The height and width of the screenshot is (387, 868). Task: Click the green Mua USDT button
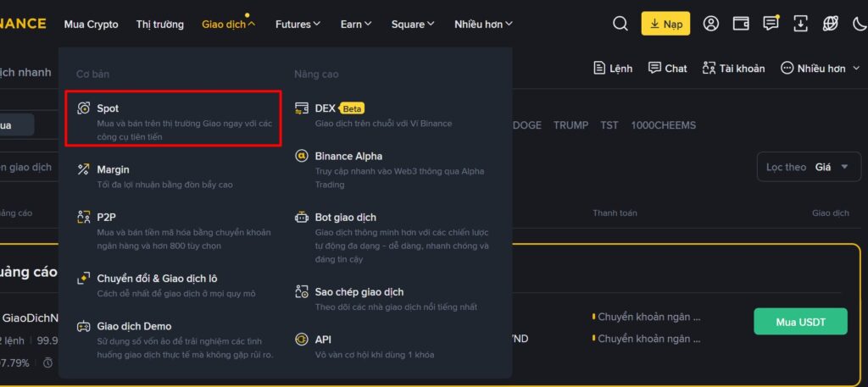point(800,322)
